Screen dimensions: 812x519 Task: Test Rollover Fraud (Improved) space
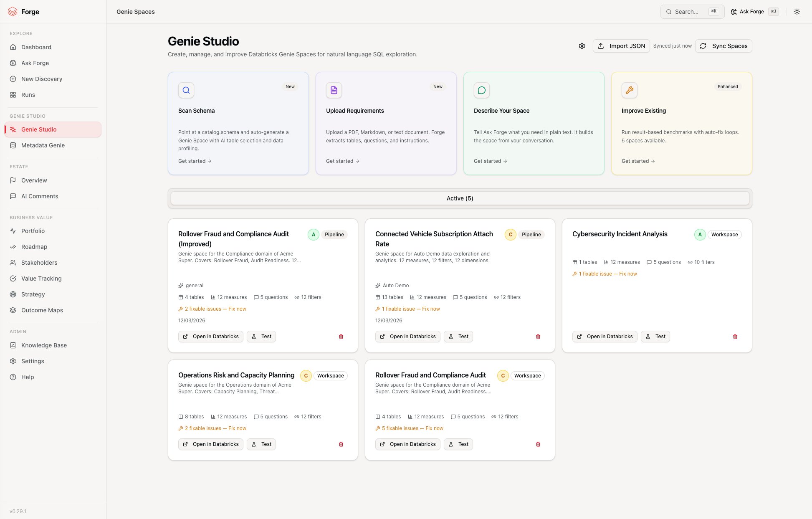pos(261,337)
